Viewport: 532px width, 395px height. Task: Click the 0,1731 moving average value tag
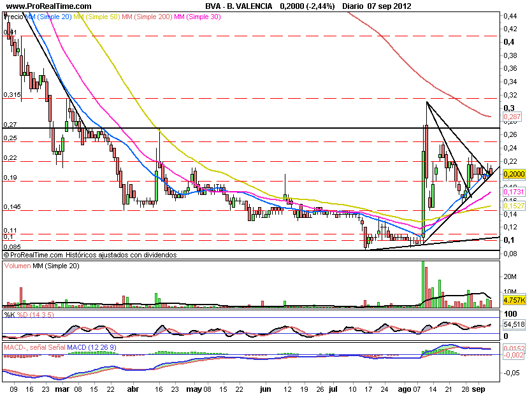(514, 192)
